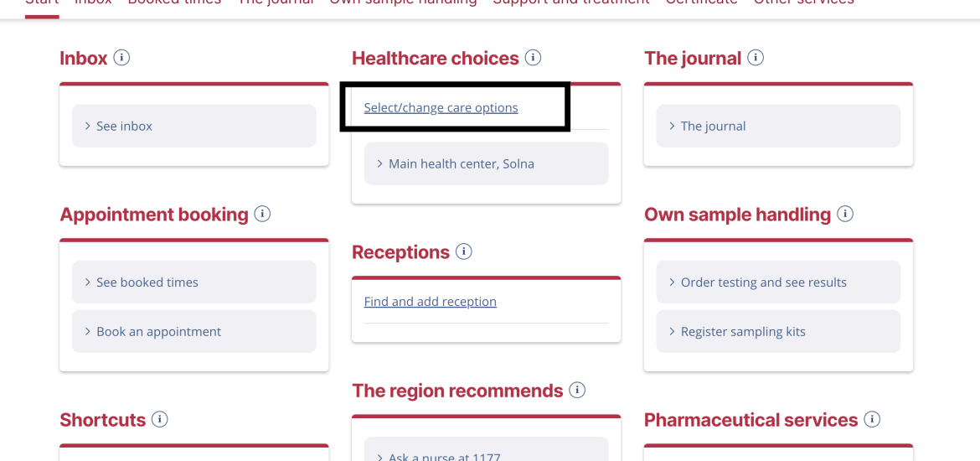Expand Main health center, Solna entry
Viewport: 980px width, 461px height.
click(487, 164)
